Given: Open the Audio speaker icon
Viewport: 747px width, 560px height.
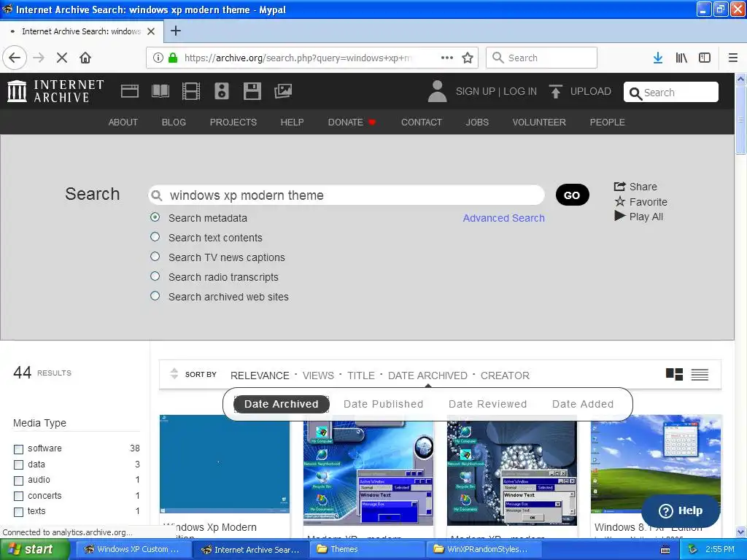Looking at the screenshot, I should tap(222, 91).
